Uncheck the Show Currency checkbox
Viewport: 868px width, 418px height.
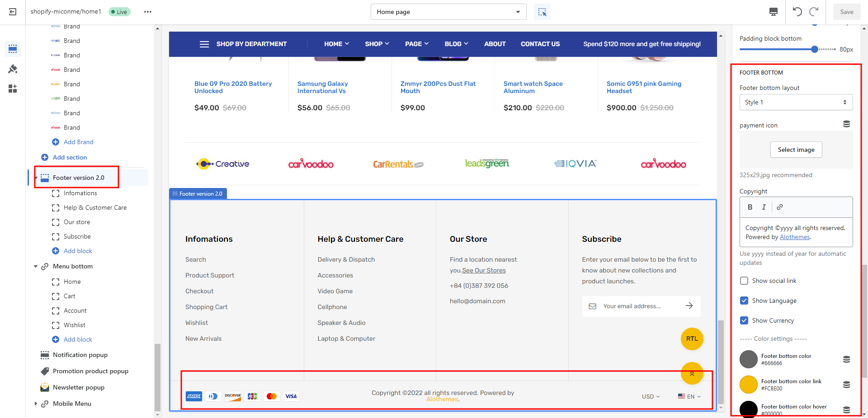744,320
